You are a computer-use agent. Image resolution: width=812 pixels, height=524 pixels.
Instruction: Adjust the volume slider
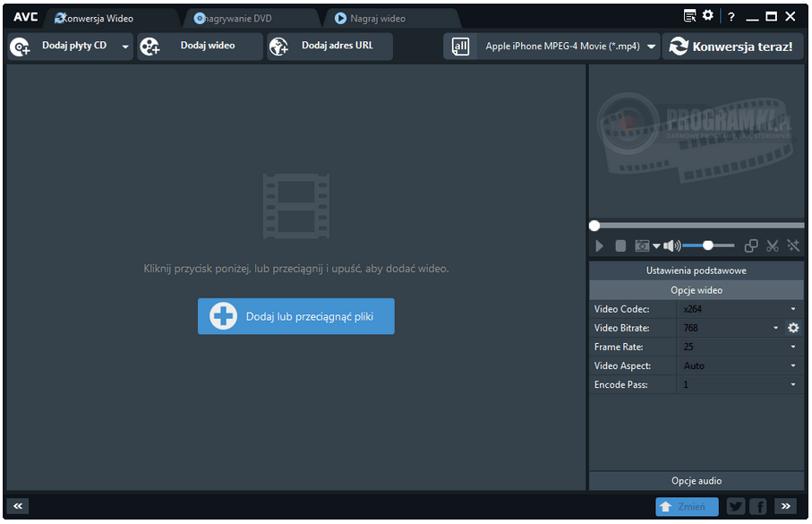pos(708,245)
